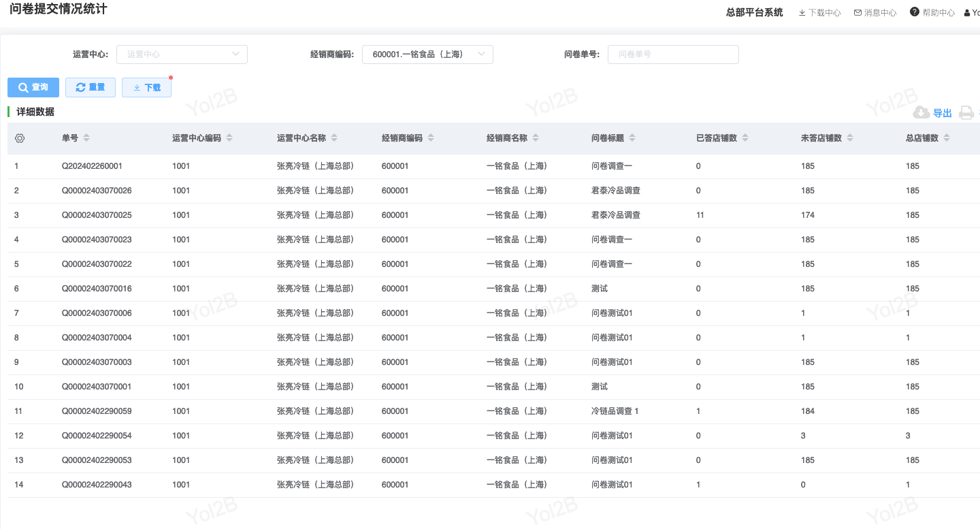Sort by 问卷标题 column sort arrows
Viewport: 980px width, 529px height.
pos(632,138)
